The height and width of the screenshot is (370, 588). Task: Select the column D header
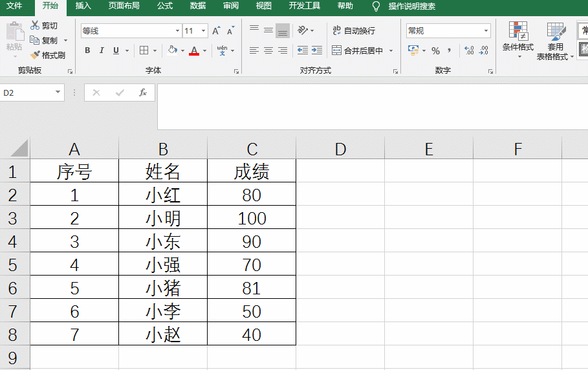click(x=340, y=149)
